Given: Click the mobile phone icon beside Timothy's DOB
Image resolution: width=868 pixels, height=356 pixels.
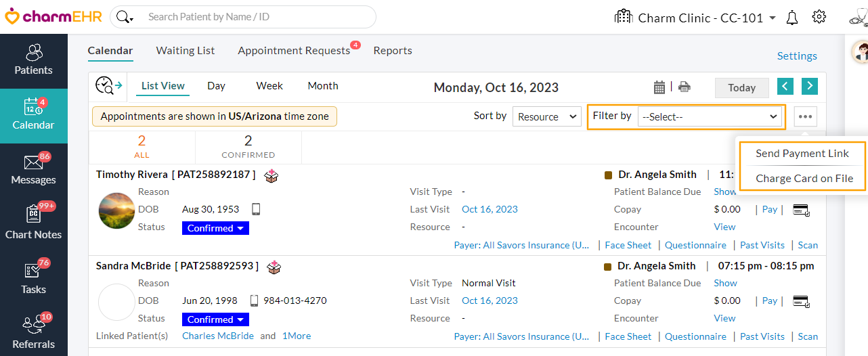Looking at the screenshot, I should [x=257, y=209].
